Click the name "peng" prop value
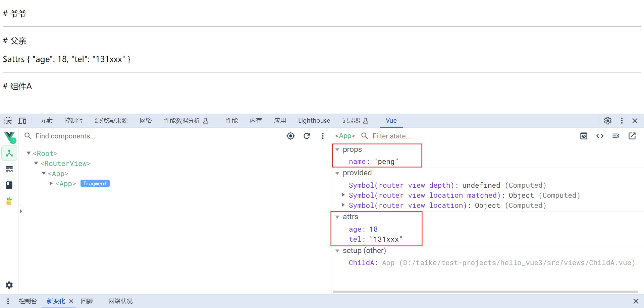The height and width of the screenshot is (308, 644). point(386,162)
